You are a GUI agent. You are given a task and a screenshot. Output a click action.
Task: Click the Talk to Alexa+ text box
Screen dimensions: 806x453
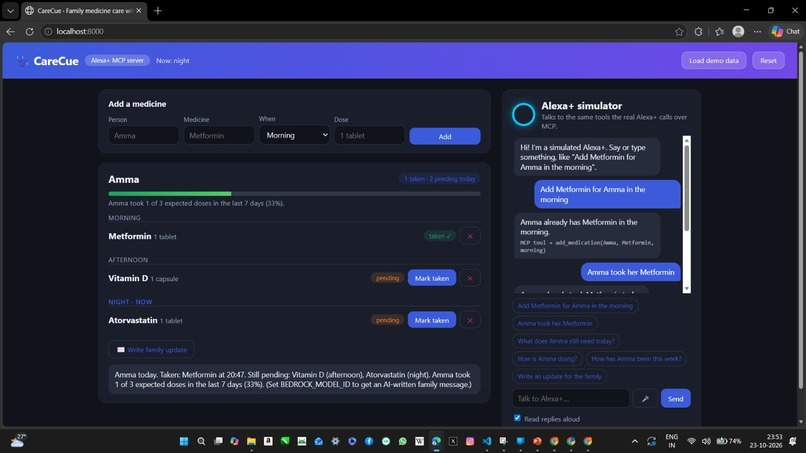pyautogui.click(x=571, y=398)
